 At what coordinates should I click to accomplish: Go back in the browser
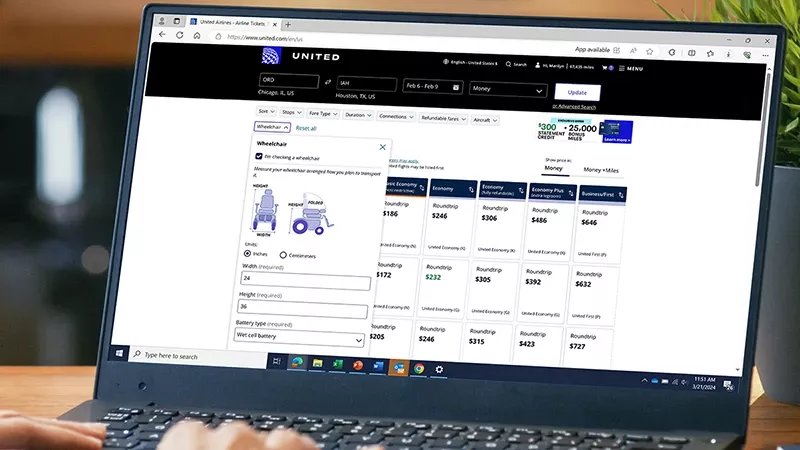(x=162, y=35)
